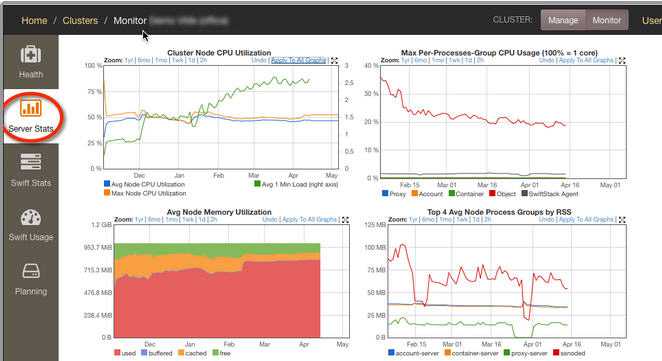The height and width of the screenshot is (361, 662).
Task: Open the Swift Stats sidebar section
Action: (x=31, y=170)
